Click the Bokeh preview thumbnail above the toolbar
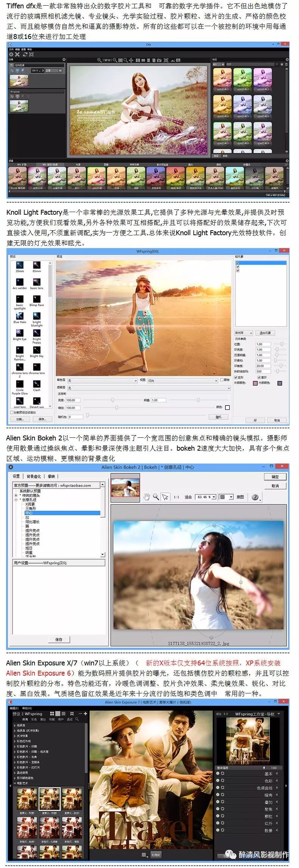 click(x=125, y=489)
